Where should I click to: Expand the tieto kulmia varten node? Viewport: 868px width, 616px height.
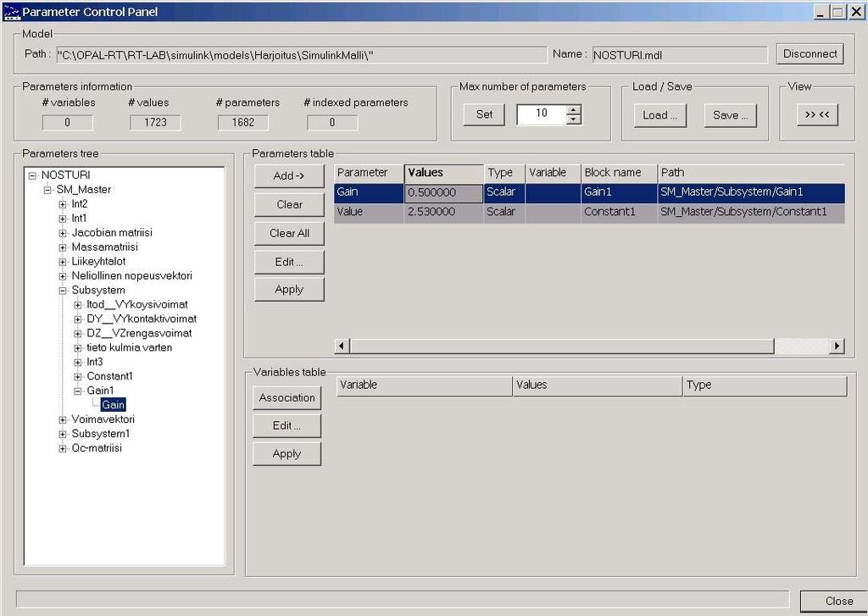[77, 348]
